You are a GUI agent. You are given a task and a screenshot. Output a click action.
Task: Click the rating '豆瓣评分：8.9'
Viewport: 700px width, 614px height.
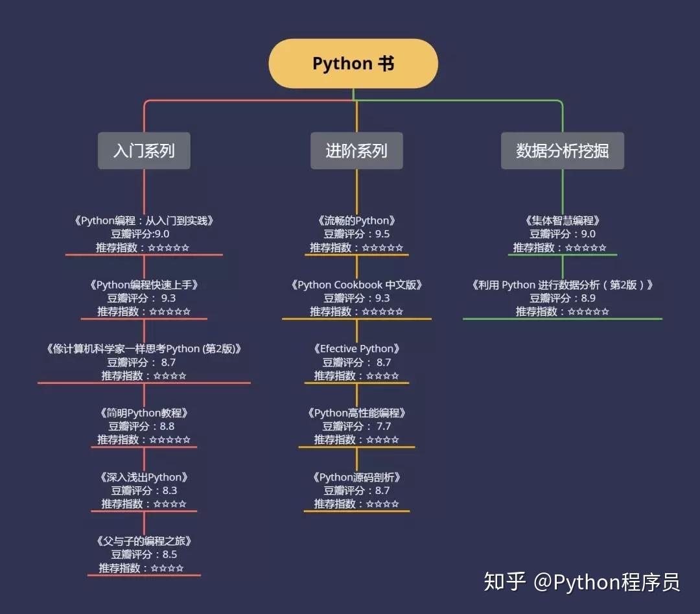[x=563, y=298]
